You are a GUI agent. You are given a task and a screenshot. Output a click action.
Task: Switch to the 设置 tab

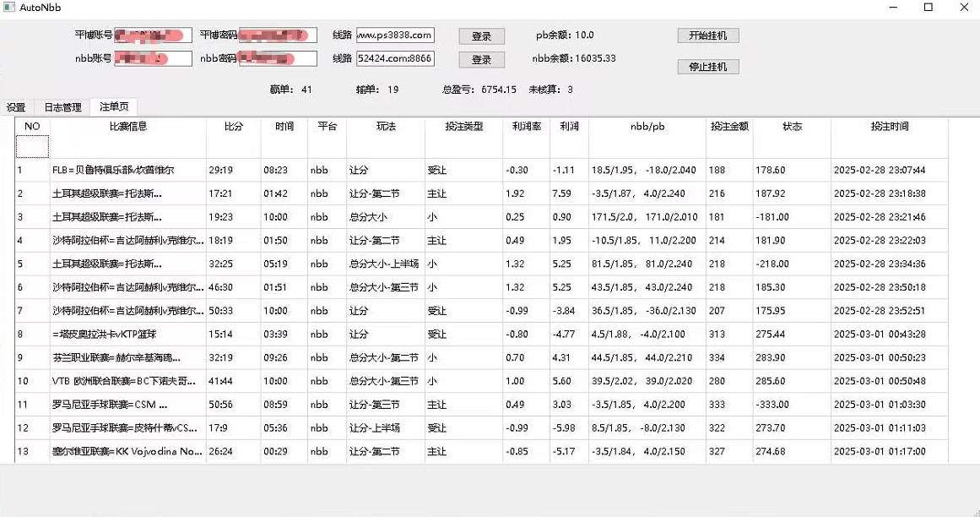coord(18,106)
